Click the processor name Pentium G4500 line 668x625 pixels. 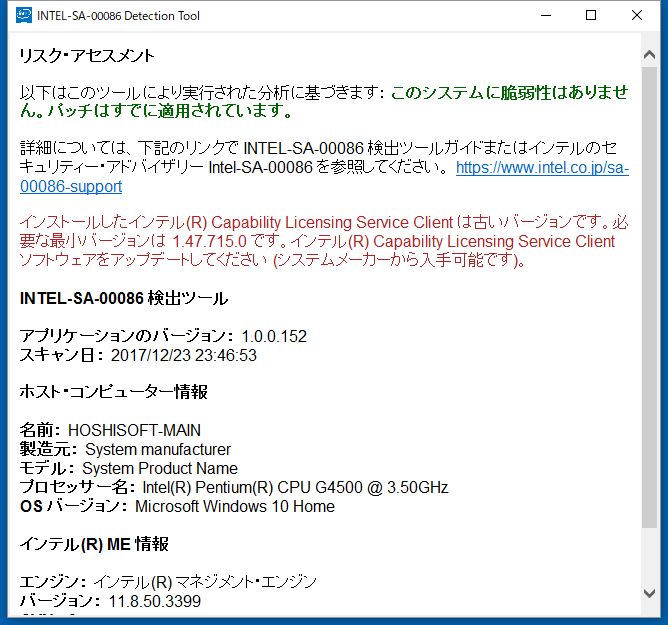coord(234,487)
